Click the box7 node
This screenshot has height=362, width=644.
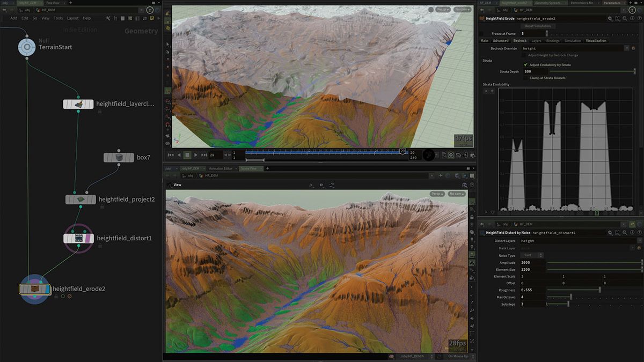coord(119,157)
